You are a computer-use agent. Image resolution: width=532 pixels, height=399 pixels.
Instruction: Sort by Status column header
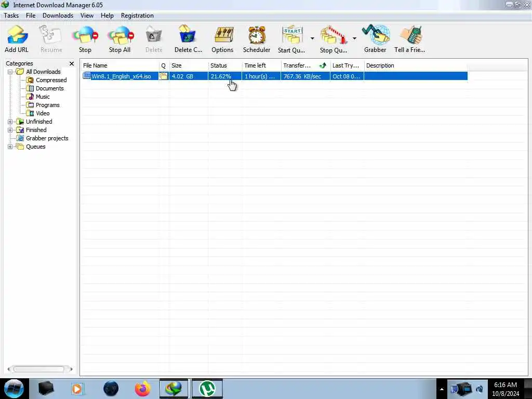point(225,65)
